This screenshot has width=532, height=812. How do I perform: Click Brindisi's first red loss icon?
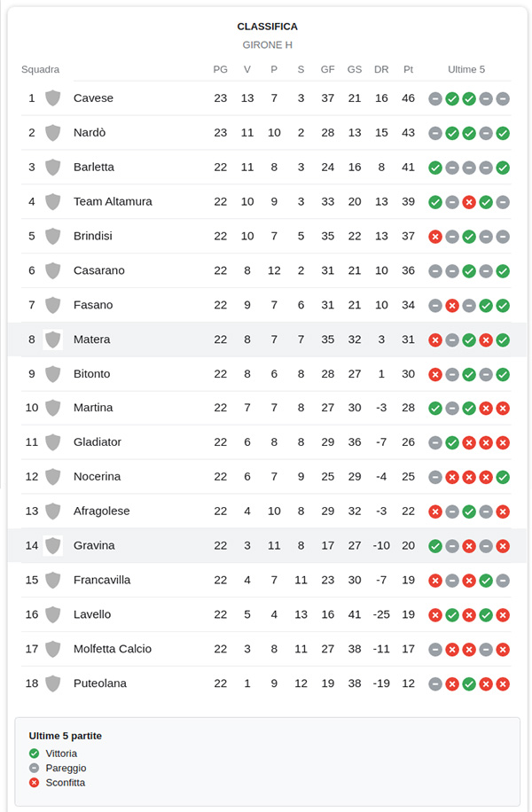[435, 237]
